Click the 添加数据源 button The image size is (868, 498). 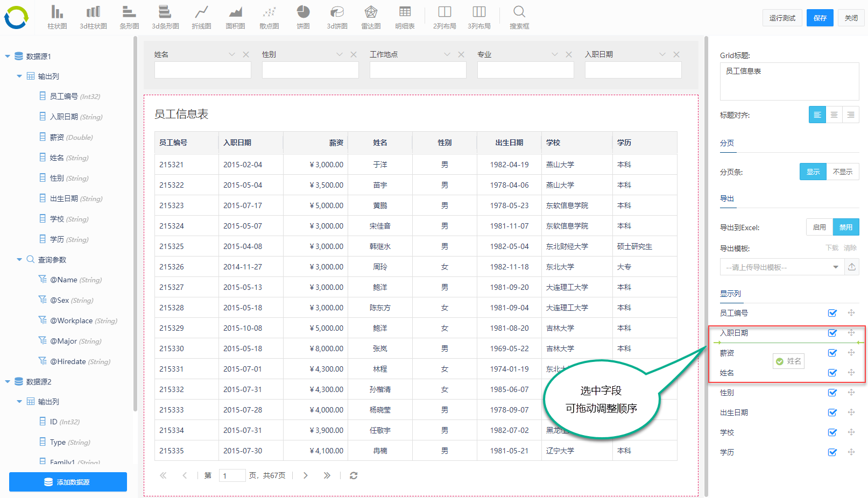[68, 482]
